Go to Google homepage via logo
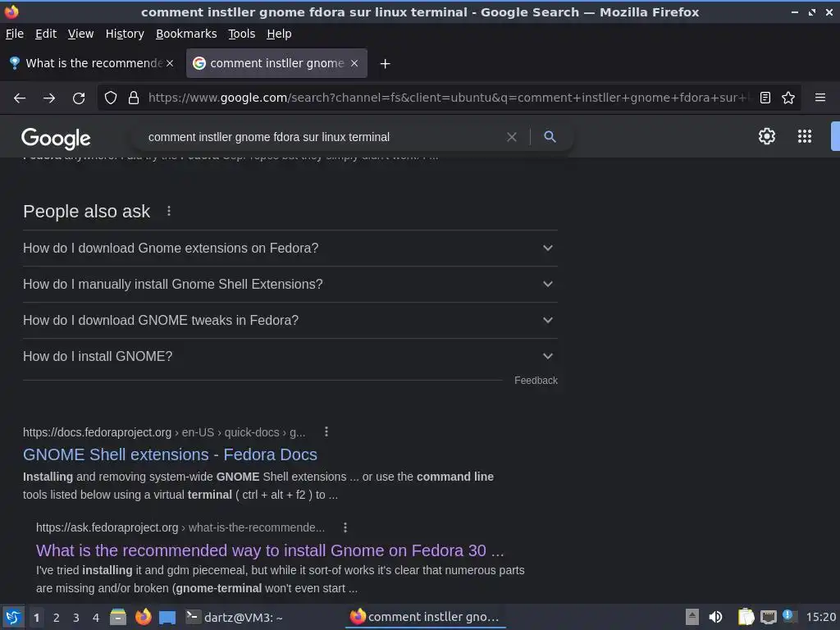The image size is (840, 630). [x=56, y=138]
